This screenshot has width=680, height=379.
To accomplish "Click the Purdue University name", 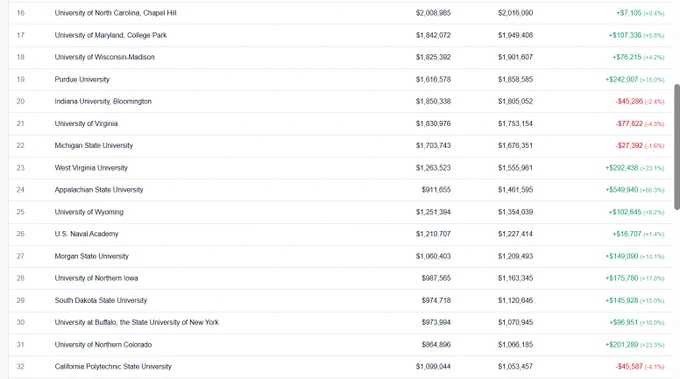I will coord(82,79).
